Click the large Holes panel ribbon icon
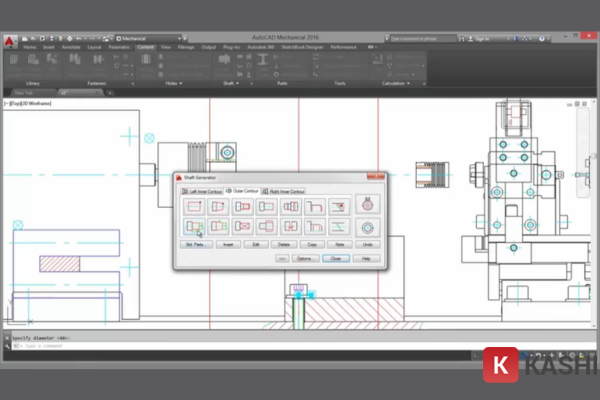The image size is (600, 400). (146, 59)
